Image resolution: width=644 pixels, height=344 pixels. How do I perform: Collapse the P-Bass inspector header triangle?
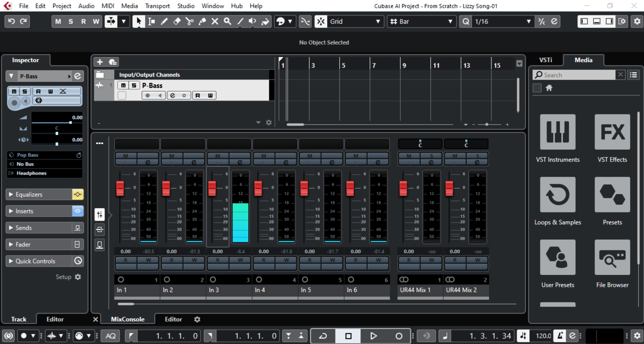tap(11, 76)
